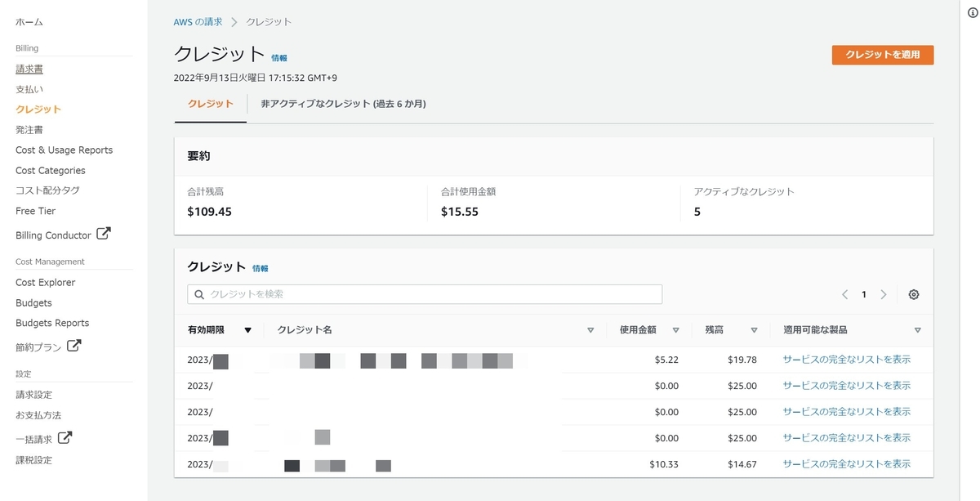The height and width of the screenshot is (501, 980).
Task: Open Budgets Reports in sidebar
Action: (52, 323)
